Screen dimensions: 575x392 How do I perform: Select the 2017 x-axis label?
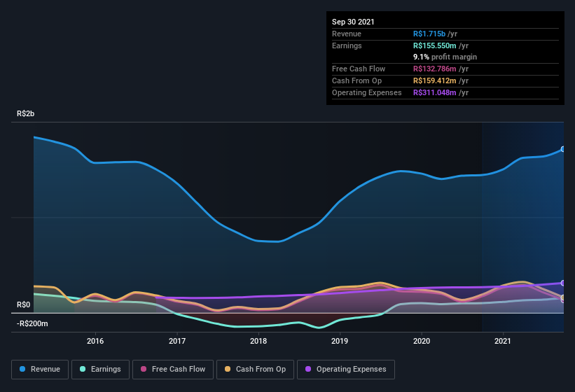click(177, 341)
